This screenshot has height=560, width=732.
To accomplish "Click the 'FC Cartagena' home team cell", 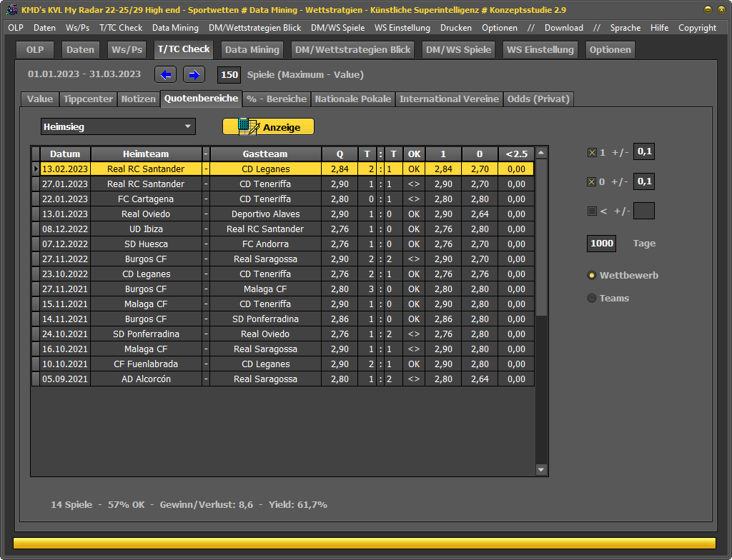I will click(146, 199).
